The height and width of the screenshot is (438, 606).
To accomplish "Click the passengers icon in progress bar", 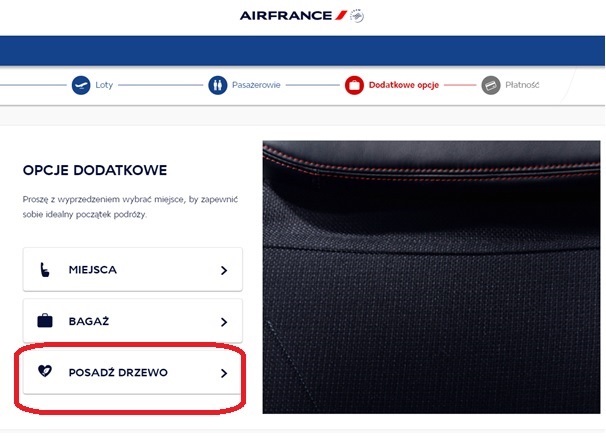I will click(218, 85).
